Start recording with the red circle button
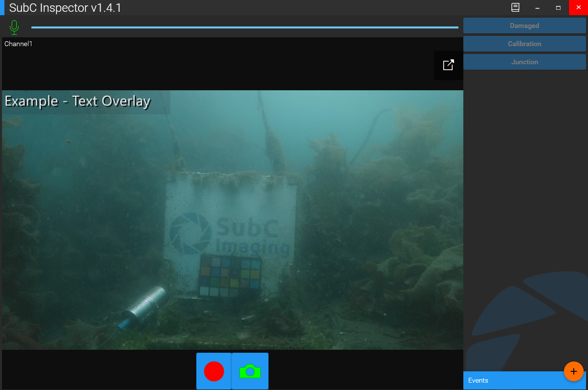Image resolution: width=588 pixels, height=390 pixels. [x=214, y=371]
